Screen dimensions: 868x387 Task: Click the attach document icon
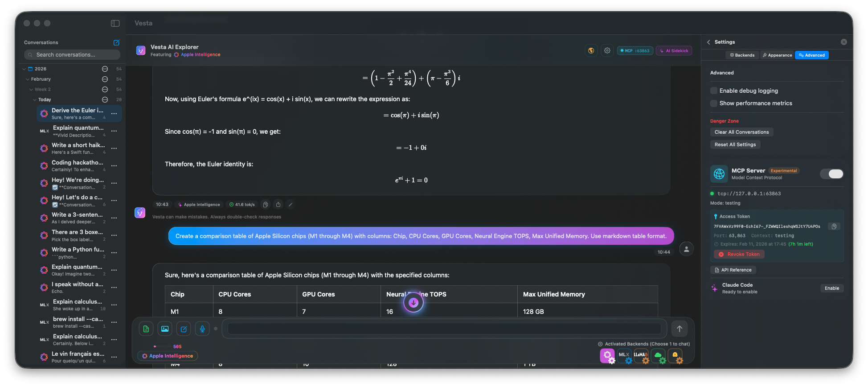coord(146,329)
